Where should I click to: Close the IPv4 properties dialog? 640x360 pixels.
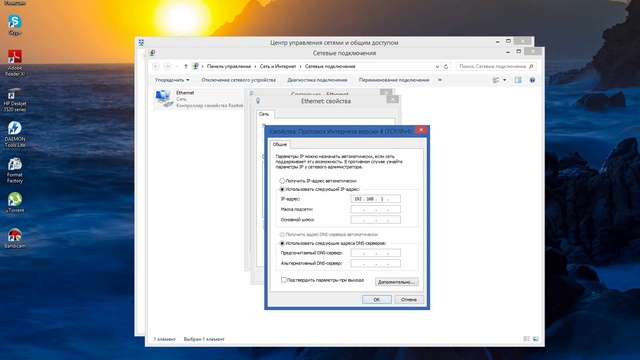tap(421, 130)
